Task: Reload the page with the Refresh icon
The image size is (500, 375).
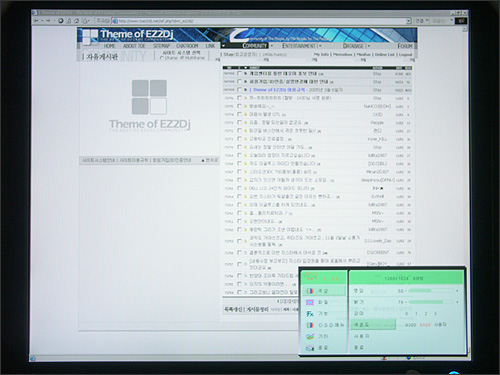Action: pos(68,21)
